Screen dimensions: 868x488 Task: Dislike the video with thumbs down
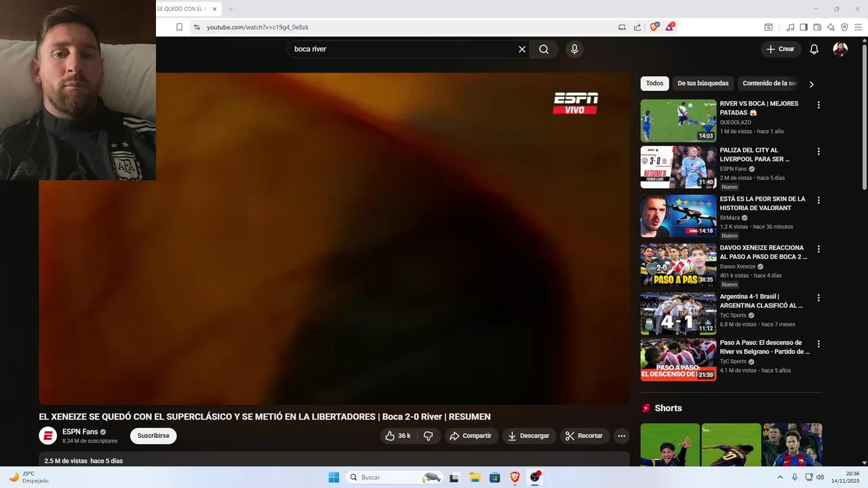coord(428,436)
